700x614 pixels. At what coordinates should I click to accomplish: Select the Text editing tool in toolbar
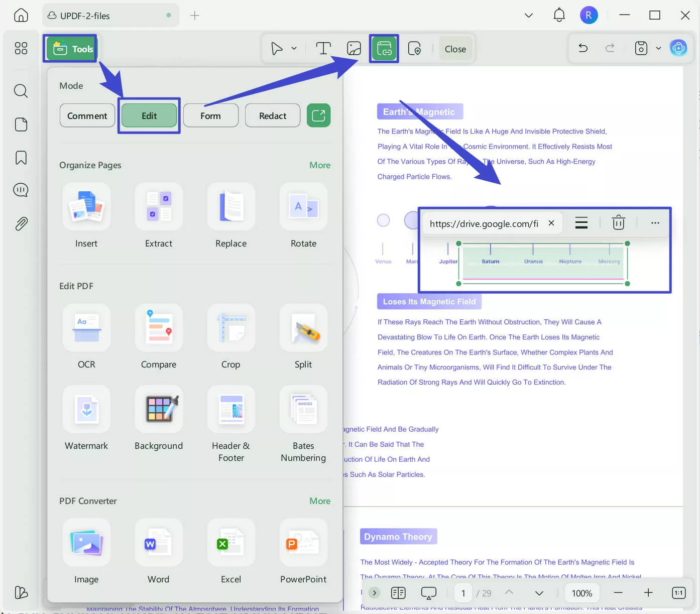pos(323,48)
